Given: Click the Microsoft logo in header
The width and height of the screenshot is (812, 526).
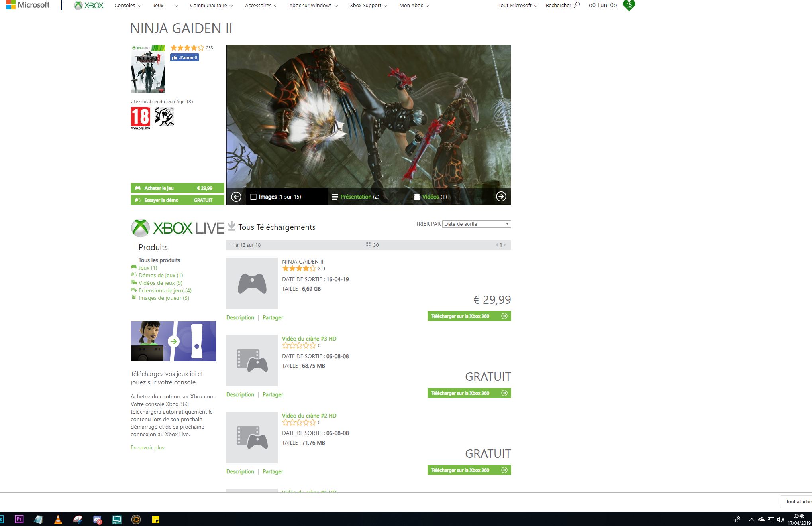Looking at the screenshot, I should tap(28, 5).
